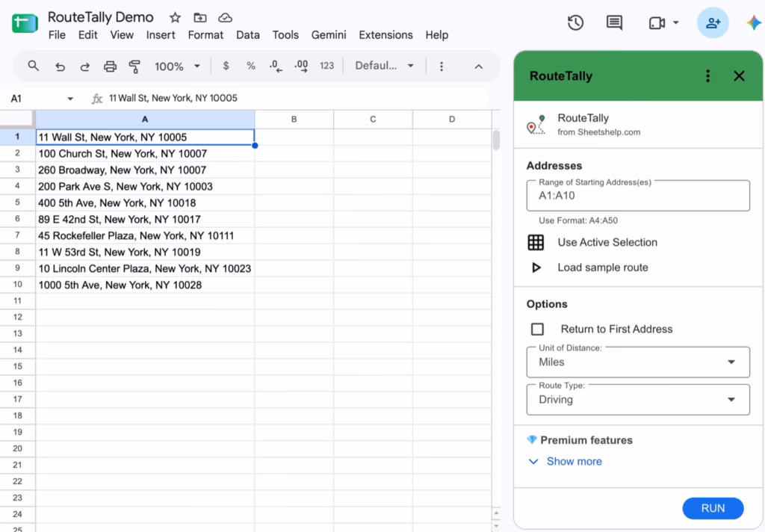The height and width of the screenshot is (532, 765).
Task: Open the 123 more formats menu
Action: point(326,66)
